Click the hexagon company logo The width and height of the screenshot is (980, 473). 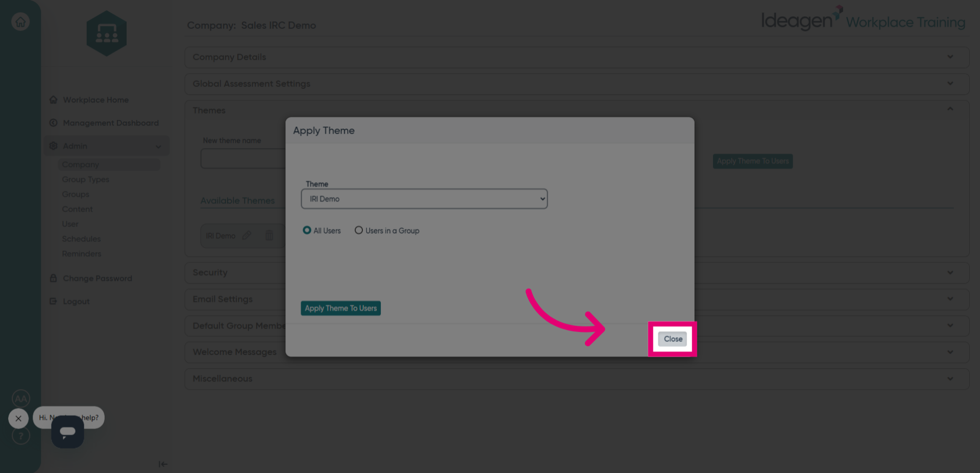[x=107, y=33]
